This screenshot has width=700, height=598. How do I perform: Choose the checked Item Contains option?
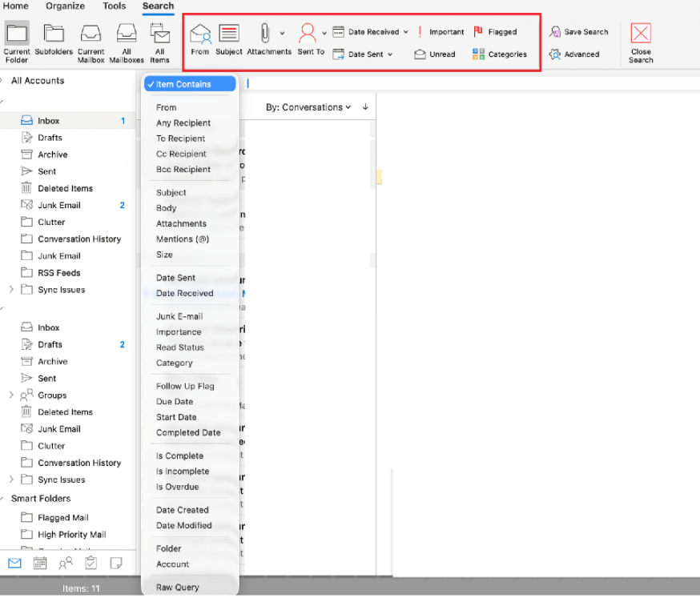pyautogui.click(x=190, y=84)
